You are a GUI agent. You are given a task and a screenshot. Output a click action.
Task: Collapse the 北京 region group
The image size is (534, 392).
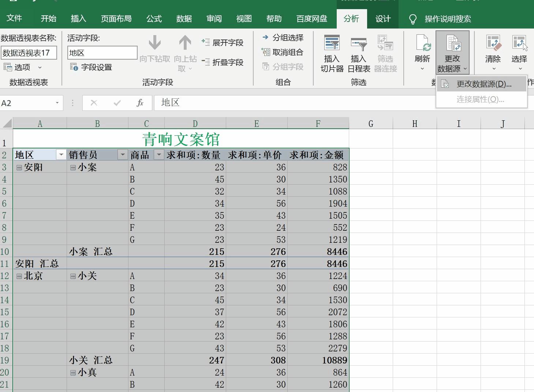coord(19,276)
